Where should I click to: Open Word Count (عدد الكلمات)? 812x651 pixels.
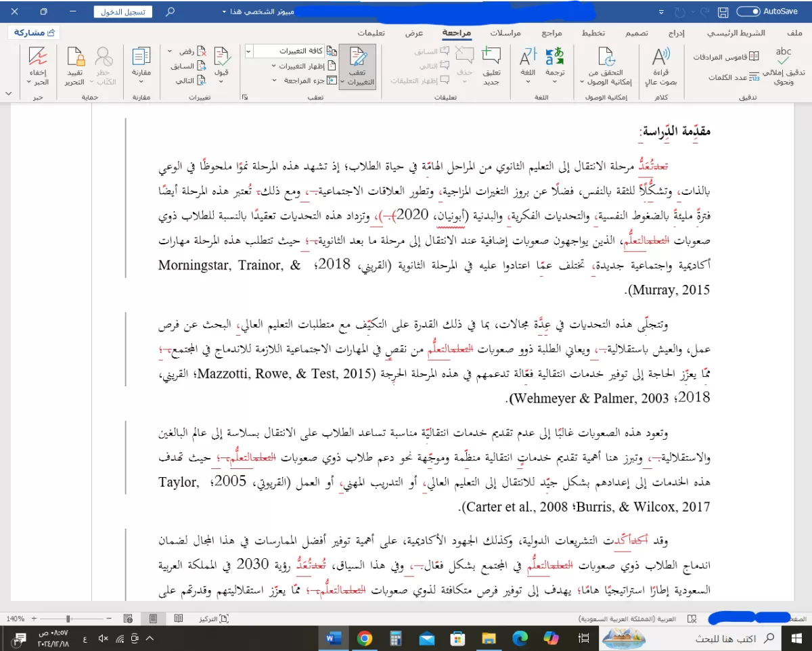pyautogui.click(x=734, y=77)
